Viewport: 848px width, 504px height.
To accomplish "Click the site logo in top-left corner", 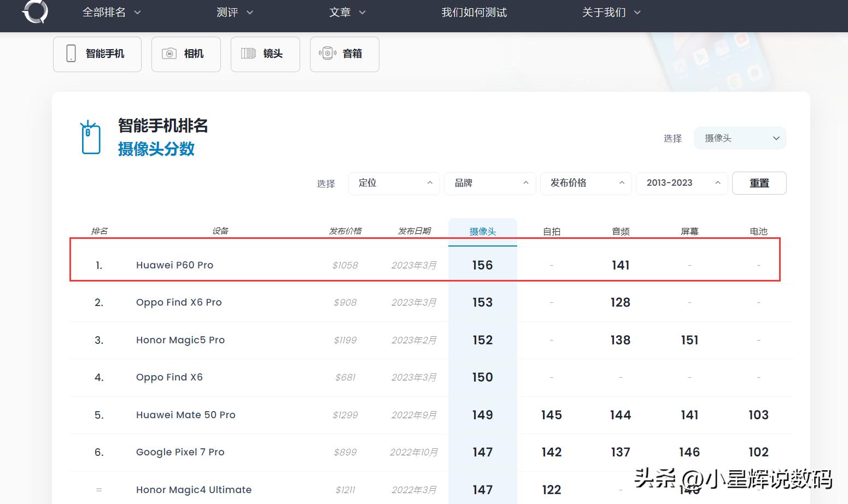I will point(35,12).
